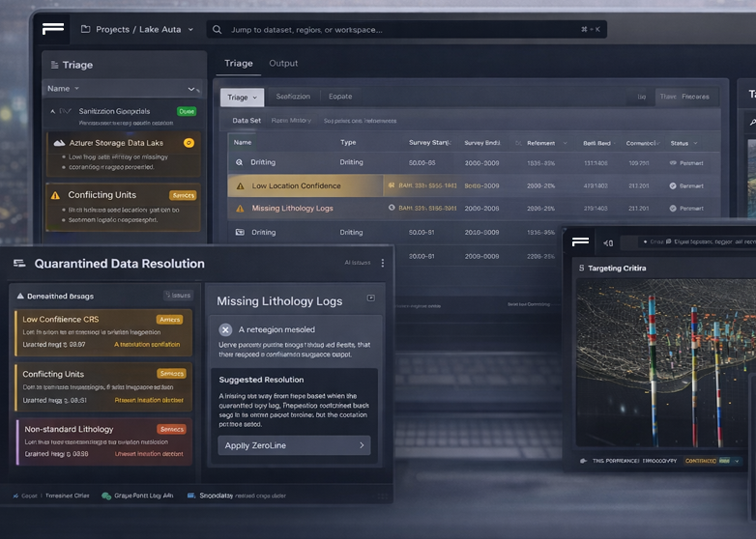
Task: Toggle the eye status icon in first Drilling row
Action: pyautogui.click(x=673, y=163)
